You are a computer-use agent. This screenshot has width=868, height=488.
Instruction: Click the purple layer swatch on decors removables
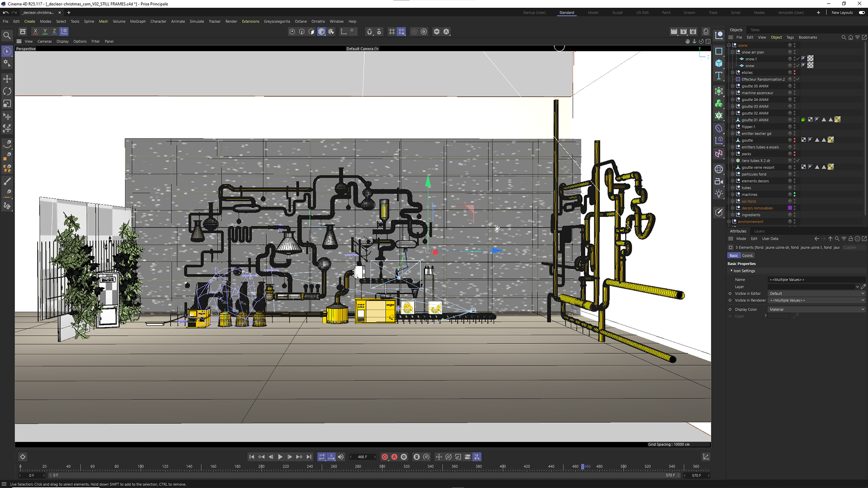pos(790,208)
